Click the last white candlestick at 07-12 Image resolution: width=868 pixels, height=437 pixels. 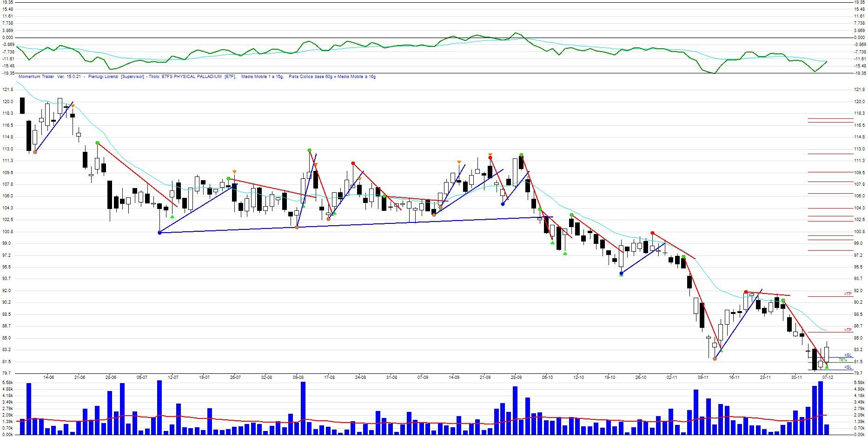[x=827, y=354]
